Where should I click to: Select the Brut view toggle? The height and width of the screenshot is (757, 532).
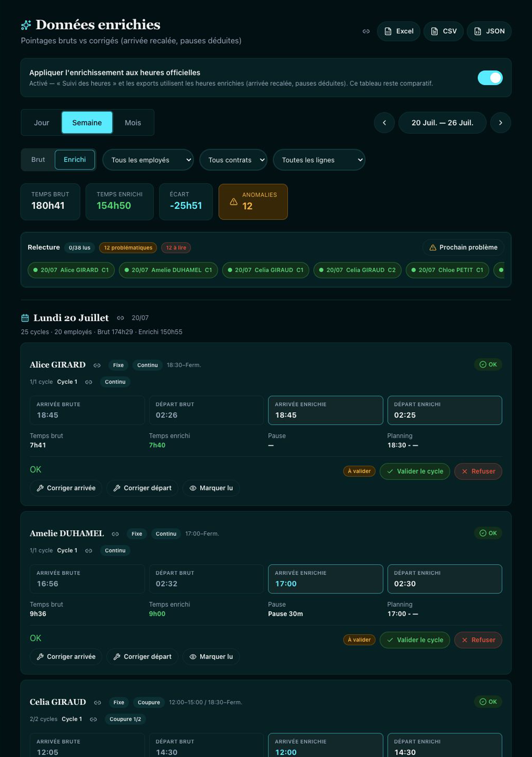click(x=38, y=159)
